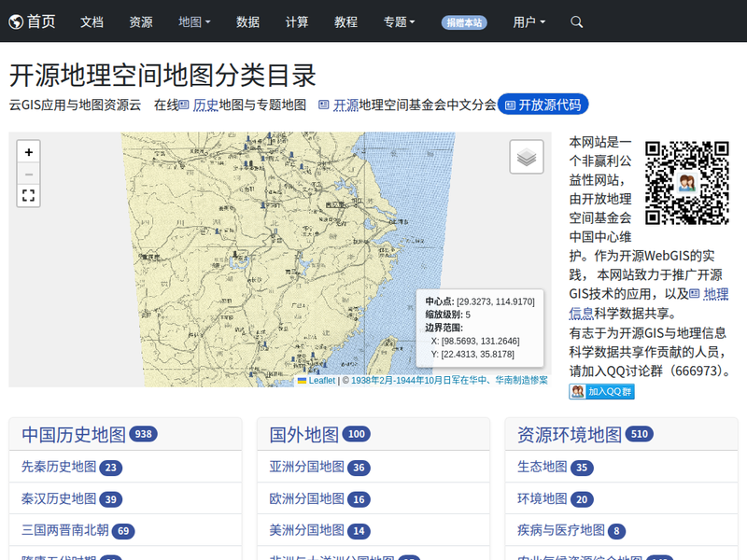
Task: Open the 数据 menu item
Action: tap(247, 21)
